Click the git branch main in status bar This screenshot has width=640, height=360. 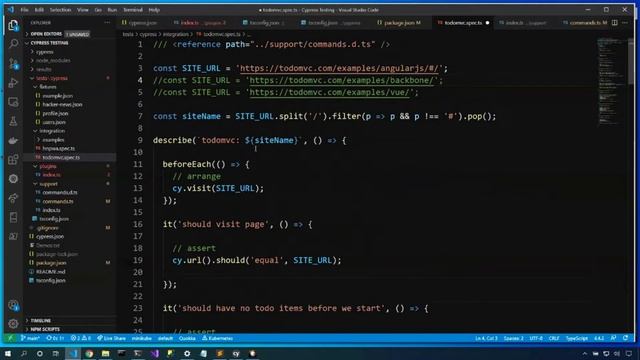pos(30,338)
